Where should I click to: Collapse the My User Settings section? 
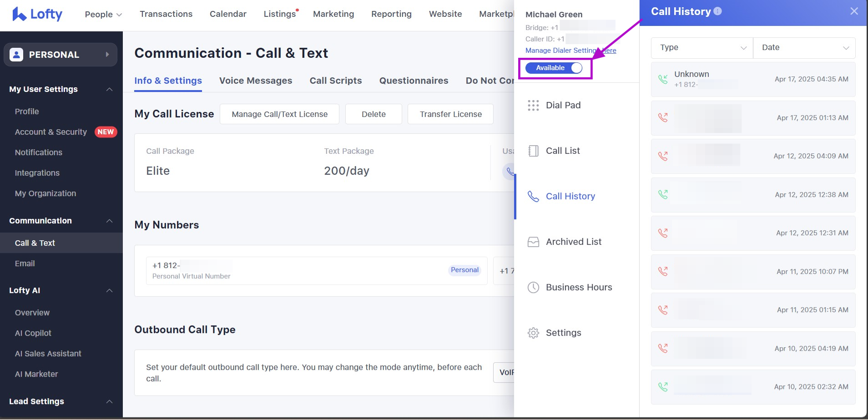109,89
